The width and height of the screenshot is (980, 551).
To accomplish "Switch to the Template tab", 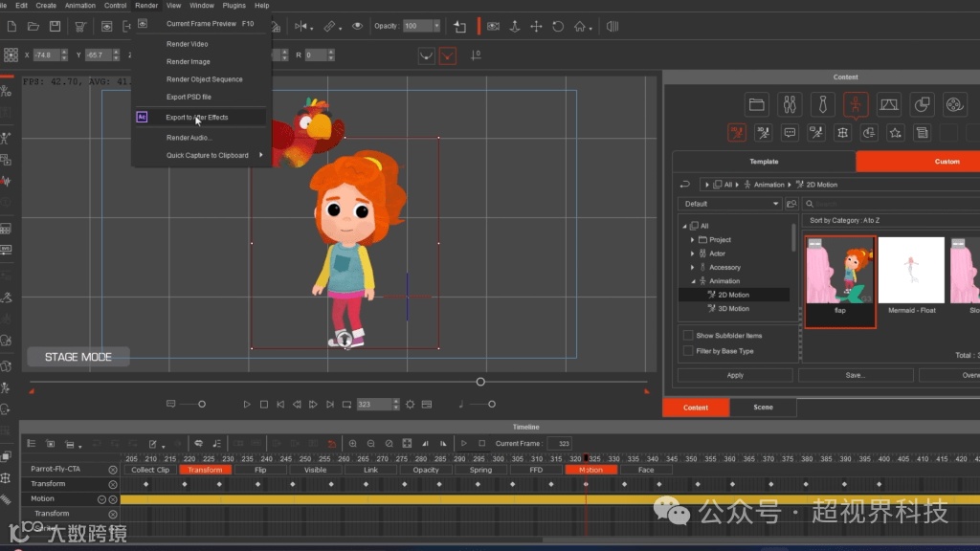I will point(764,162).
